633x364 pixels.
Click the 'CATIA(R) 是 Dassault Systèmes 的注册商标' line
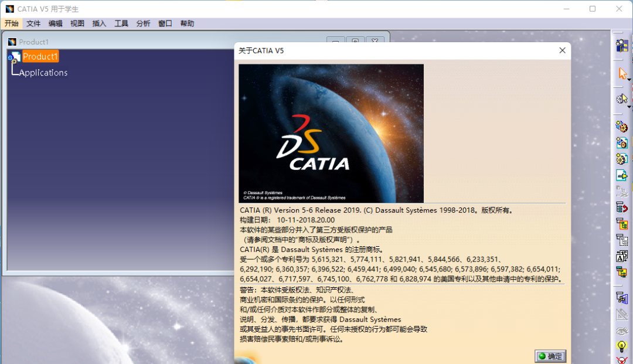pyautogui.click(x=312, y=249)
